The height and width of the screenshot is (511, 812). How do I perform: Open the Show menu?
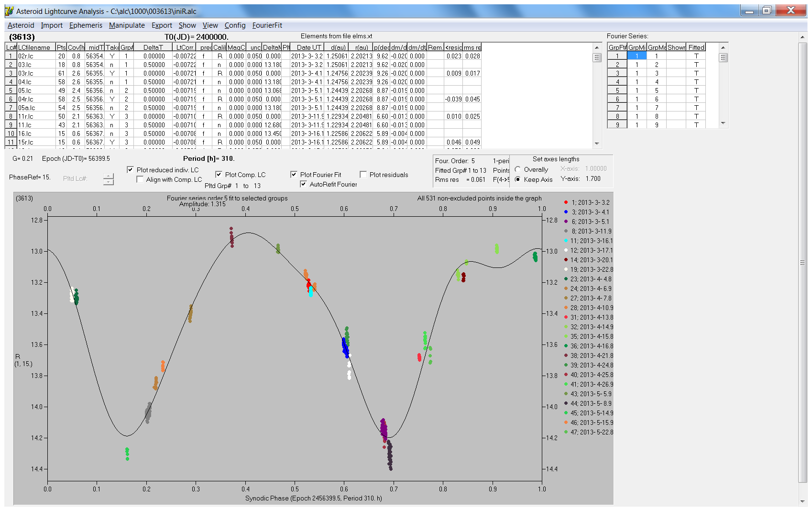[187, 25]
